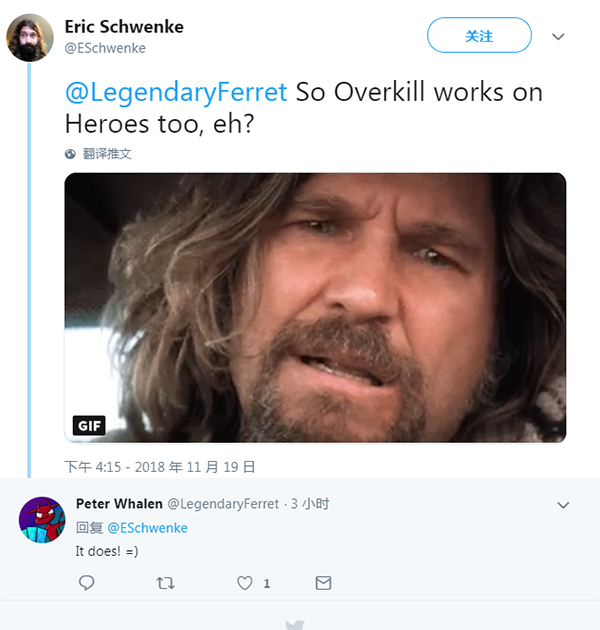Retweet Peter Whalen's reply

pyautogui.click(x=165, y=583)
